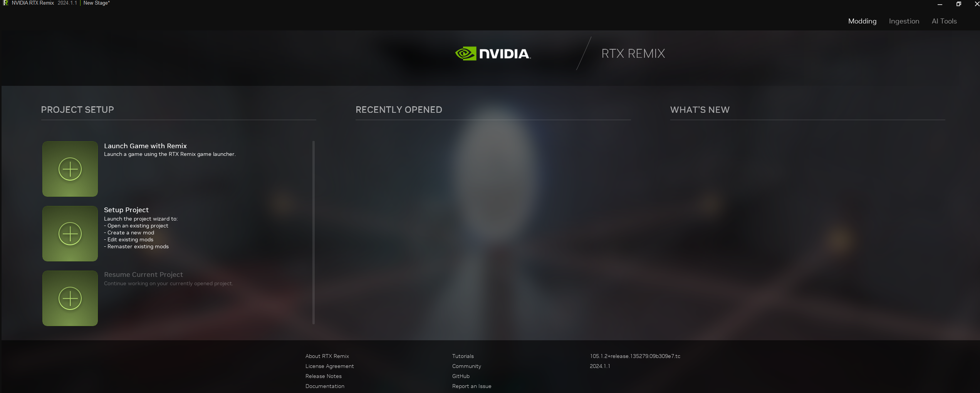This screenshot has width=980, height=393.
Task: Click 'Create a new mod' description line
Action: pyautogui.click(x=129, y=232)
